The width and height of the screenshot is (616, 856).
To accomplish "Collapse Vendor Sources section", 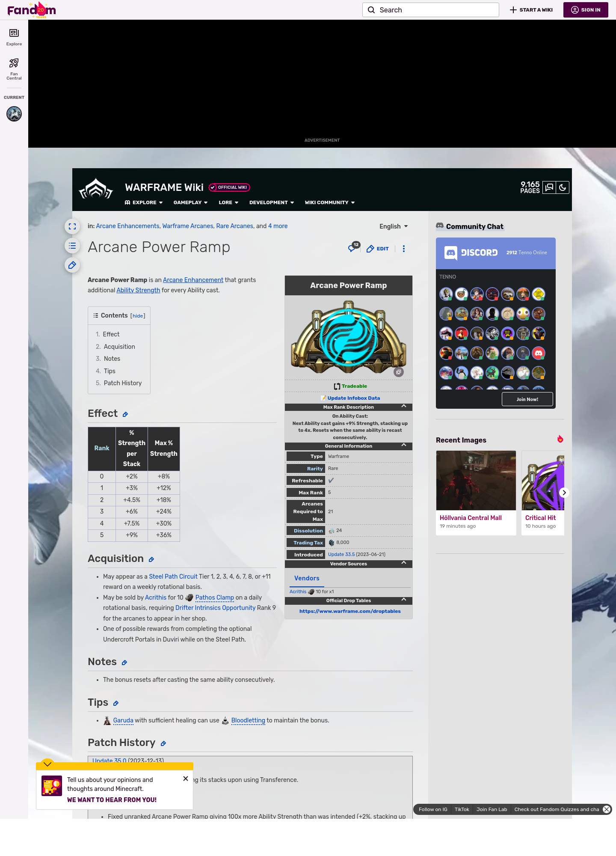I will (404, 563).
